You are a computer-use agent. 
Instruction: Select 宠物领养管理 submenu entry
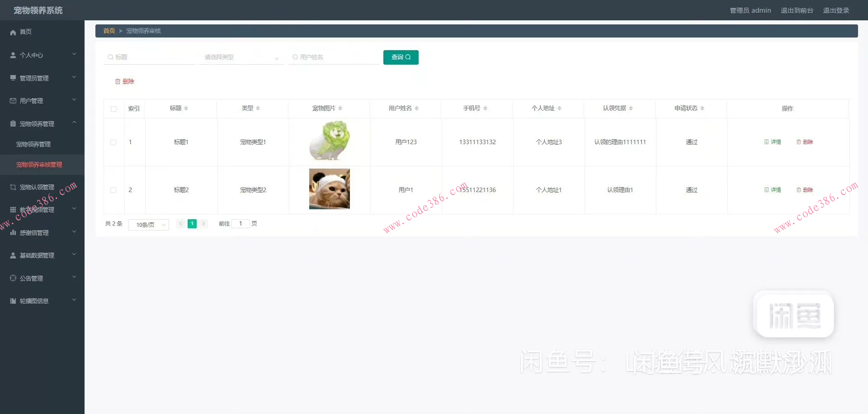pyautogui.click(x=33, y=144)
